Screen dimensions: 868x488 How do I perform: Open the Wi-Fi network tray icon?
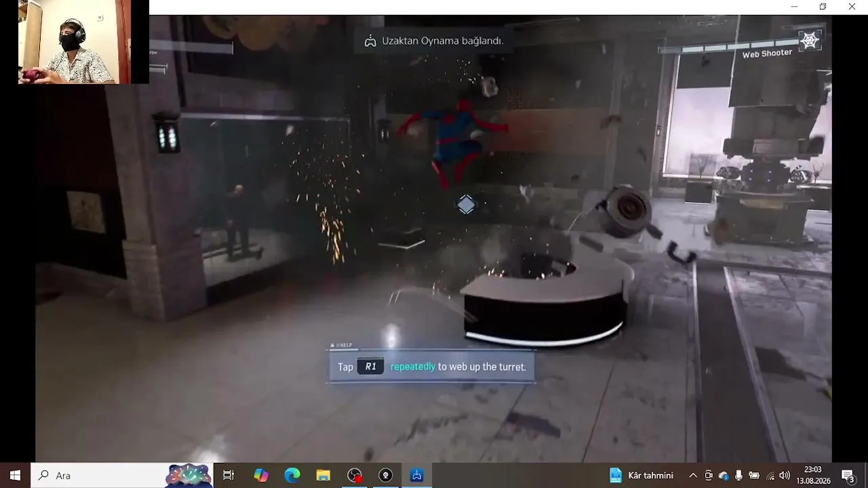click(x=770, y=475)
